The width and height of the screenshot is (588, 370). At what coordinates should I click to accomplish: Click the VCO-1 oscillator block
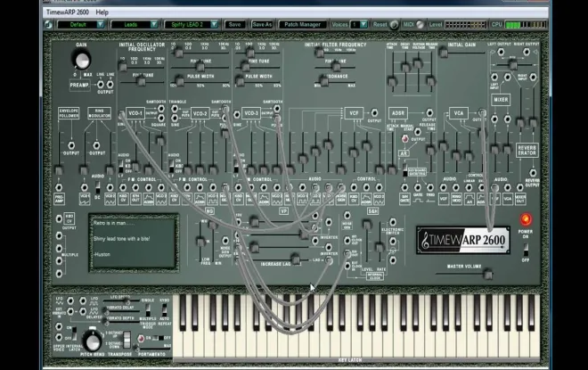135,113
